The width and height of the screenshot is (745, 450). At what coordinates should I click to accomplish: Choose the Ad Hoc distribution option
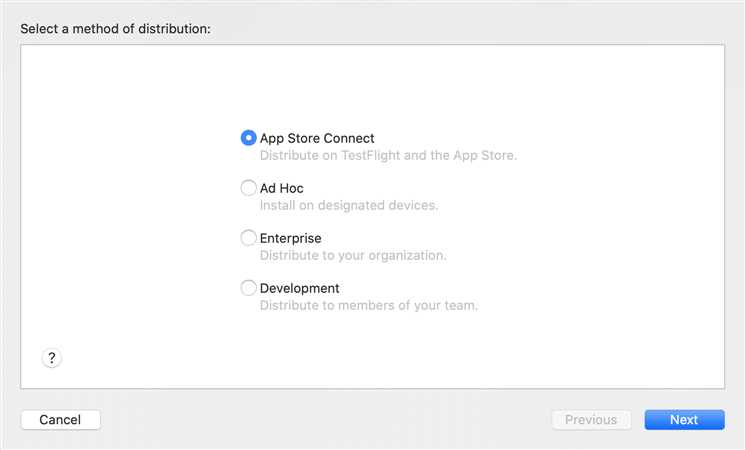[248, 188]
